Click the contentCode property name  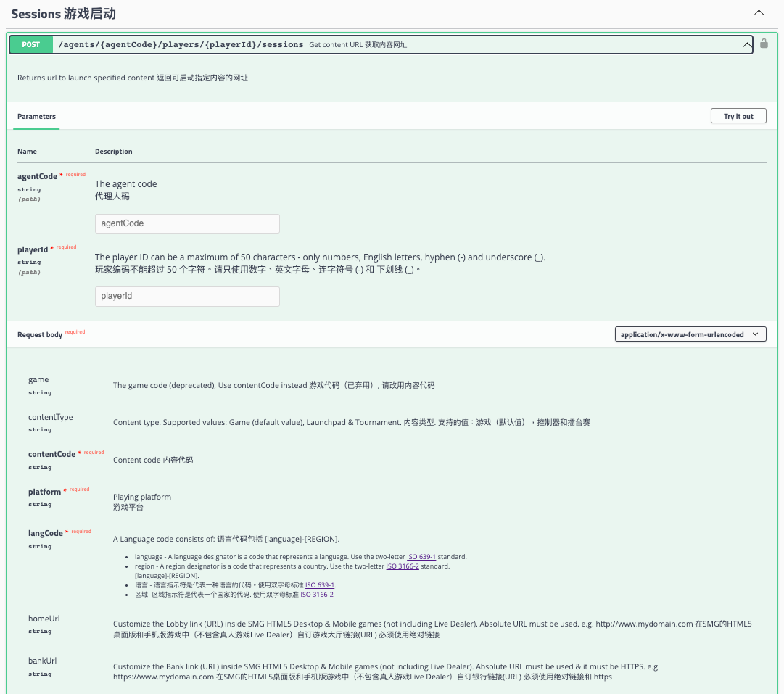click(51, 454)
